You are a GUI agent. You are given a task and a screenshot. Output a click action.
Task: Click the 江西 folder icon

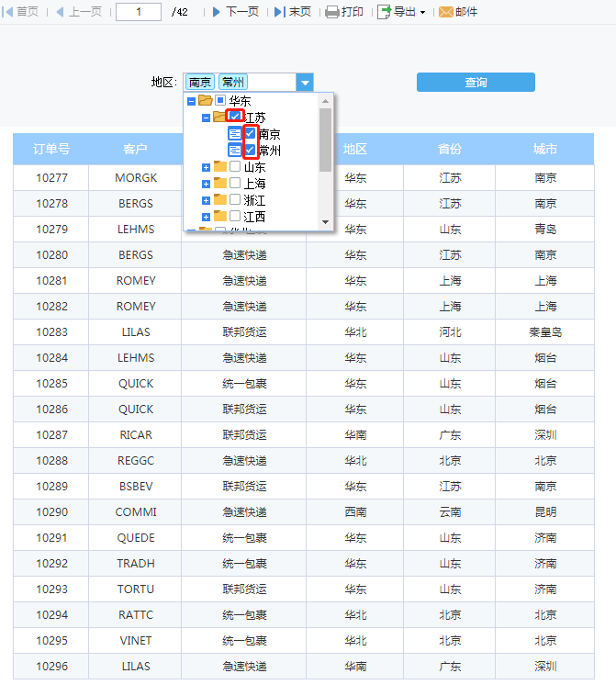(x=220, y=216)
